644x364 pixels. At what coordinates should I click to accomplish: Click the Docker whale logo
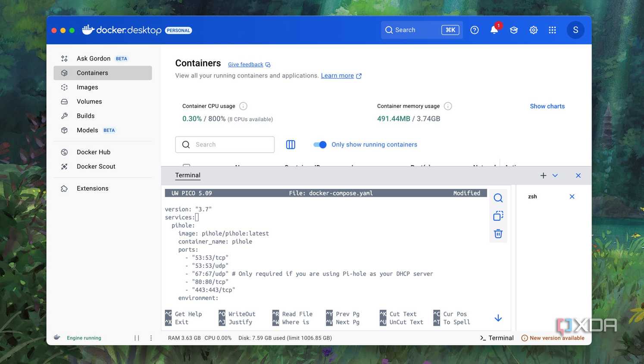click(88, 29)
